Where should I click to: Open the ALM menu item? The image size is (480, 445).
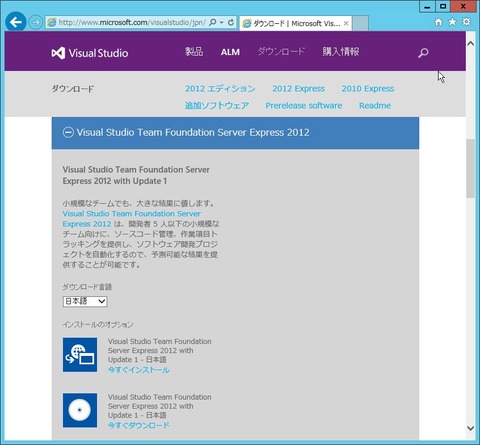coord(230,52)
